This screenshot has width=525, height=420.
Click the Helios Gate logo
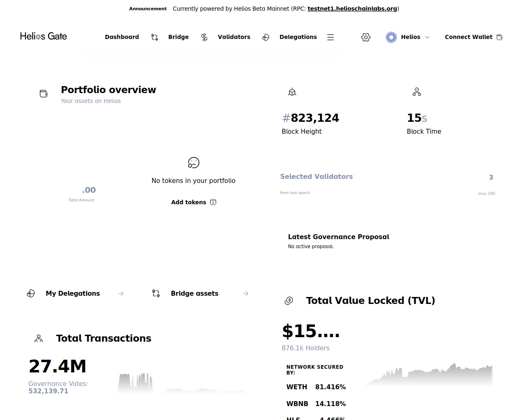[x=43, y=37]
